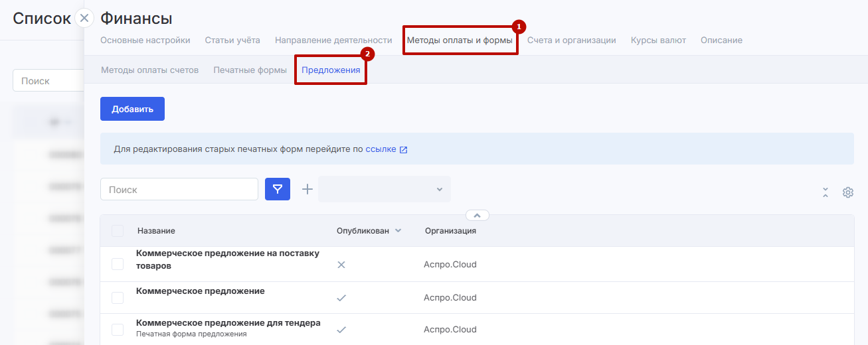The height and width of the screenshot is (345, 868).
Task: Close the Финансы settings panel
Action: pyautogui.click(x=84, y=19)
